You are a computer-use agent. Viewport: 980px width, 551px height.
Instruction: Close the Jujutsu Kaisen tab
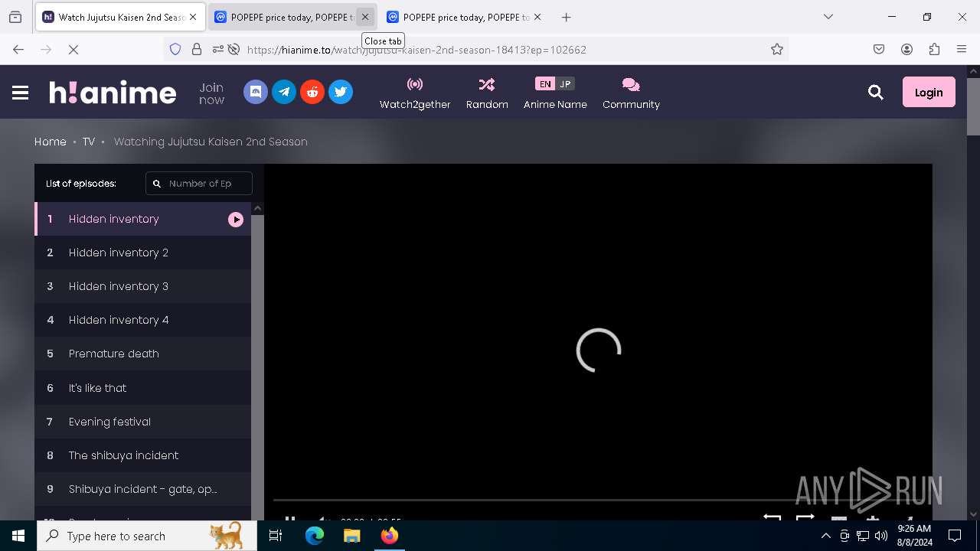point(193,17)
